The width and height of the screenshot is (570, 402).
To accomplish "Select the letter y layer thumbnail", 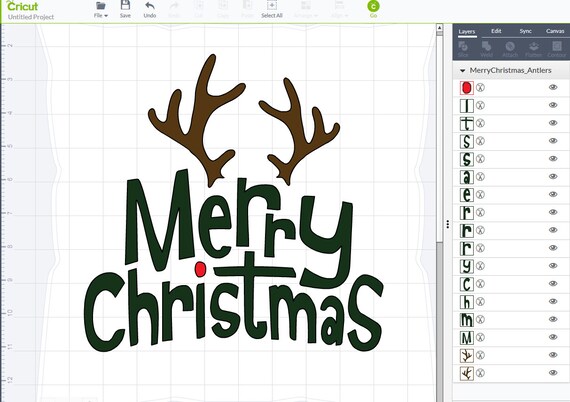I will (x=467, y=266).
